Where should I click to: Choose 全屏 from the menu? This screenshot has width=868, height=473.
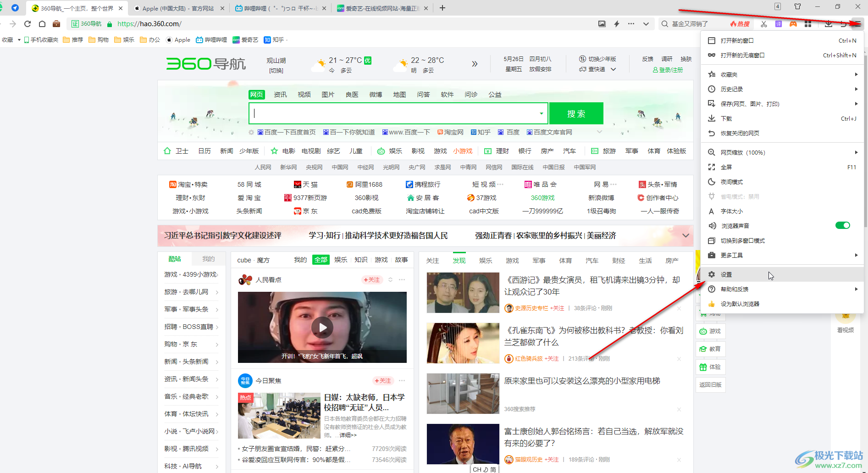782,167
